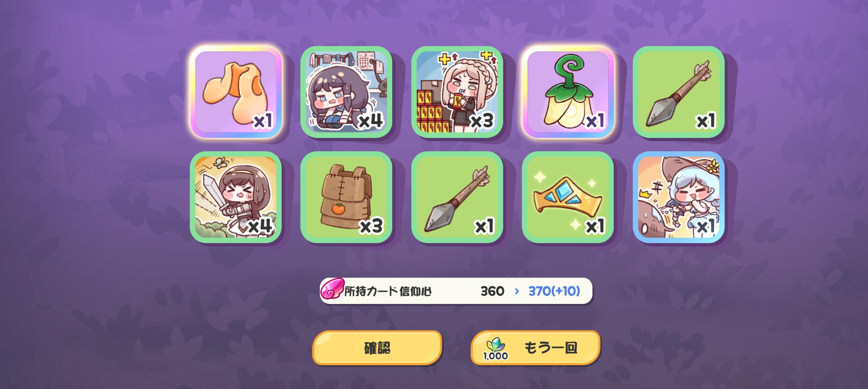The width and height of the screenshot is (868, 389).
Task: Select the blonde girl with energy drinks card
Action: click(457, 92)
